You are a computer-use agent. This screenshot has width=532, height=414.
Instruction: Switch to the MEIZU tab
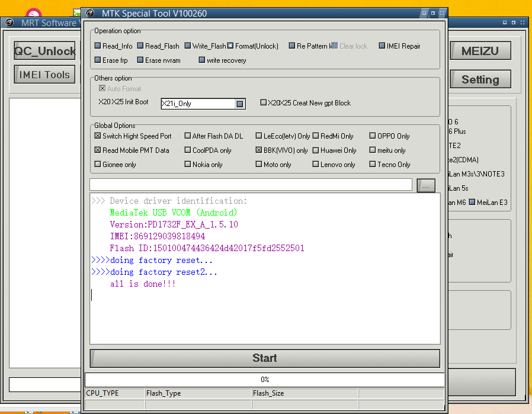[480, 51]
